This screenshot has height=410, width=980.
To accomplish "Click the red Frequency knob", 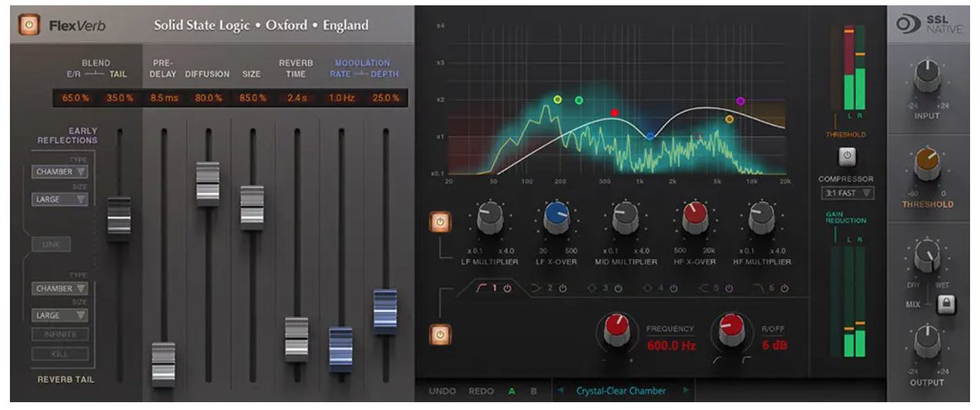I will [x=618, y=332].
